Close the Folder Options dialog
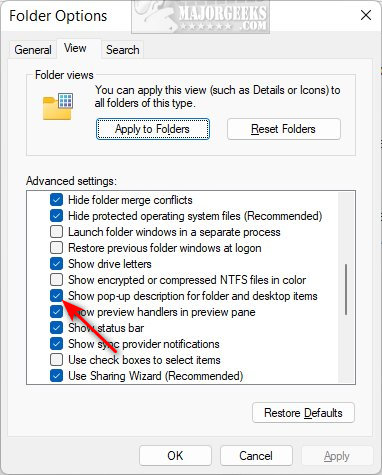Screen dimensions: 382x475 coord(366,15)
